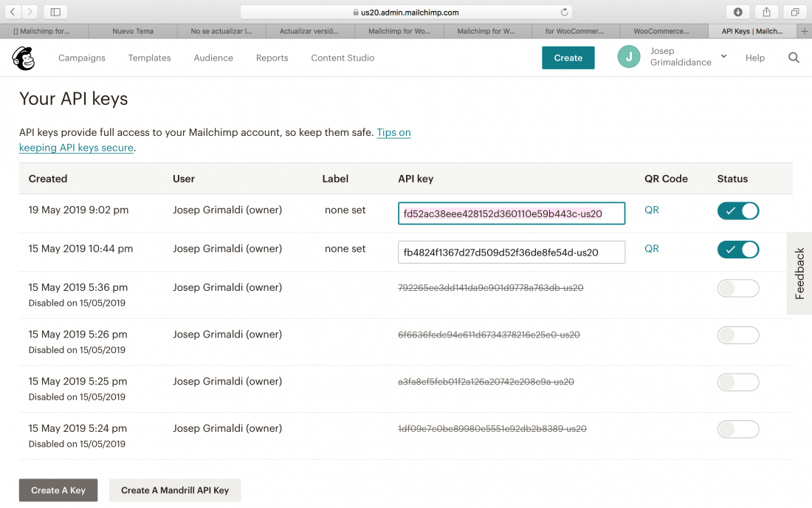Open QR code for the fd52ac38 key
The width and height of the screenshot is (812, 508).
pyautogui.click(x=652, y=210)
